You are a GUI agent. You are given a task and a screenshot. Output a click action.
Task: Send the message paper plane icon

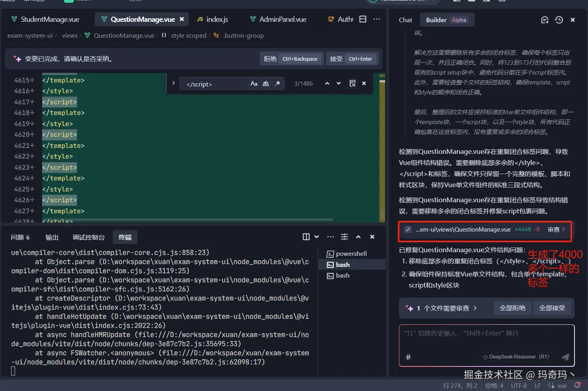pos(565,357)
